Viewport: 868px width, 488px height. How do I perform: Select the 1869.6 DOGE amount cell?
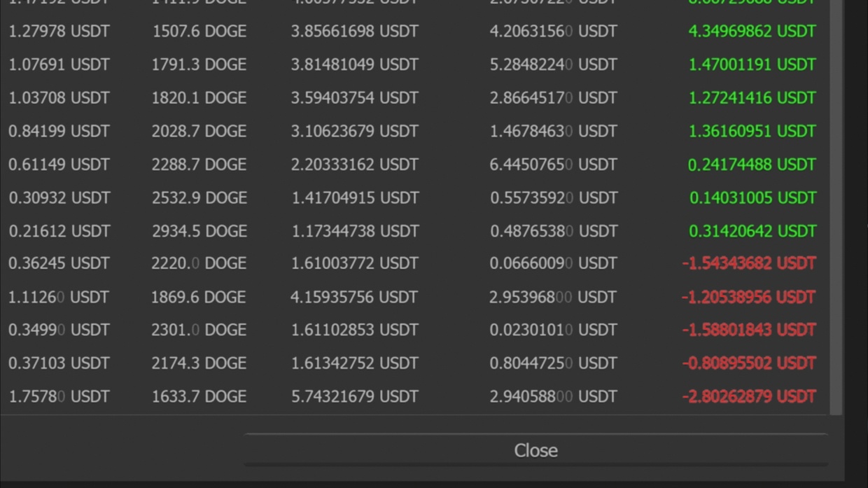click(x=198, y=298)
